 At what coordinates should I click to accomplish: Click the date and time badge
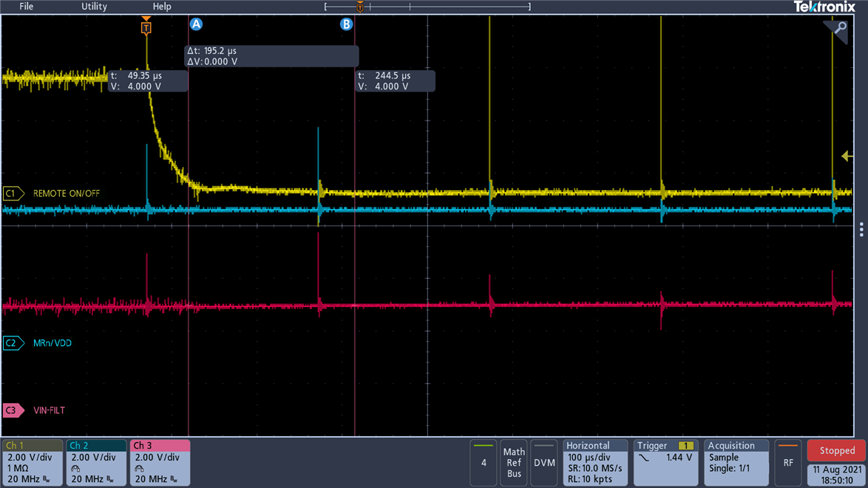coord(836,475)
